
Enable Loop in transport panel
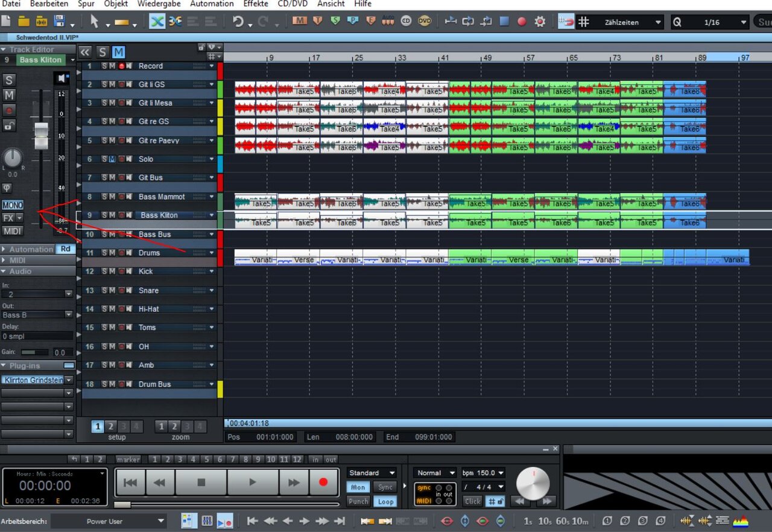(385, 501)
